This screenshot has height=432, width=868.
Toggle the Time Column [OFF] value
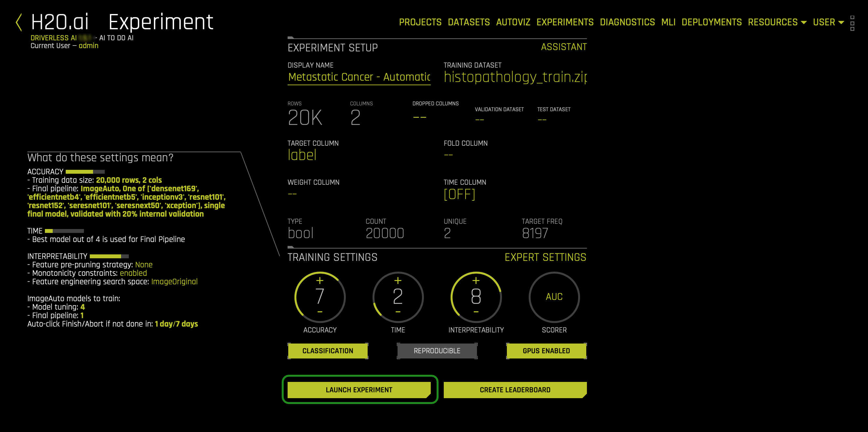click(x=459, y=194)
